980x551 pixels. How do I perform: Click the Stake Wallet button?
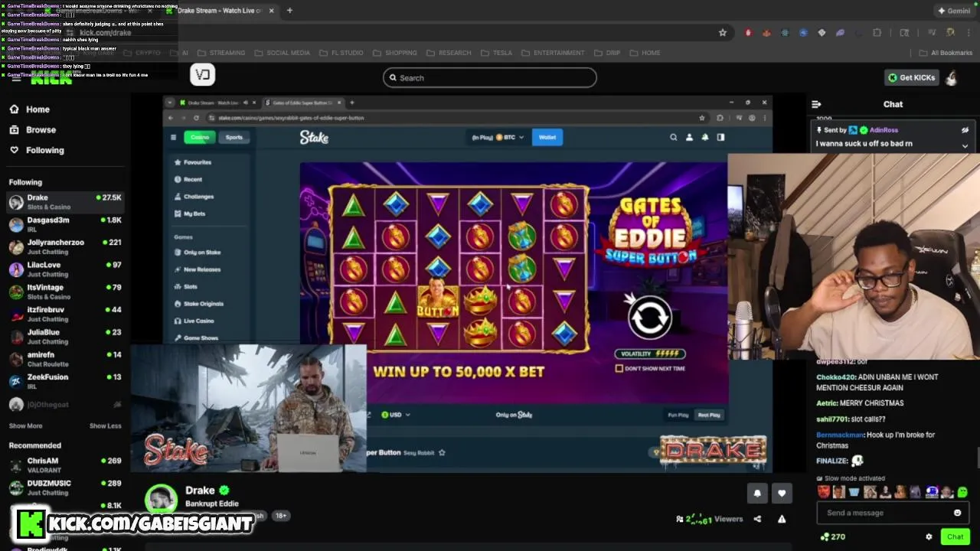coord(547,137)
